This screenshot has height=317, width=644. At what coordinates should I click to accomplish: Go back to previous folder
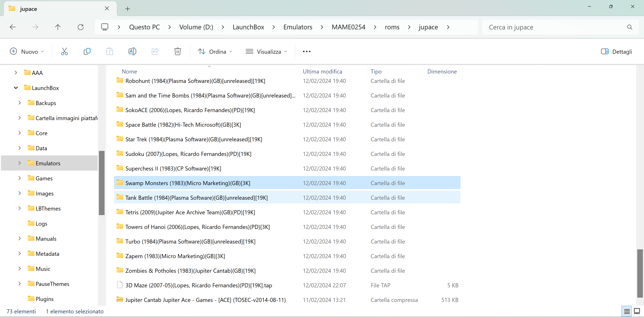[13, 27]
